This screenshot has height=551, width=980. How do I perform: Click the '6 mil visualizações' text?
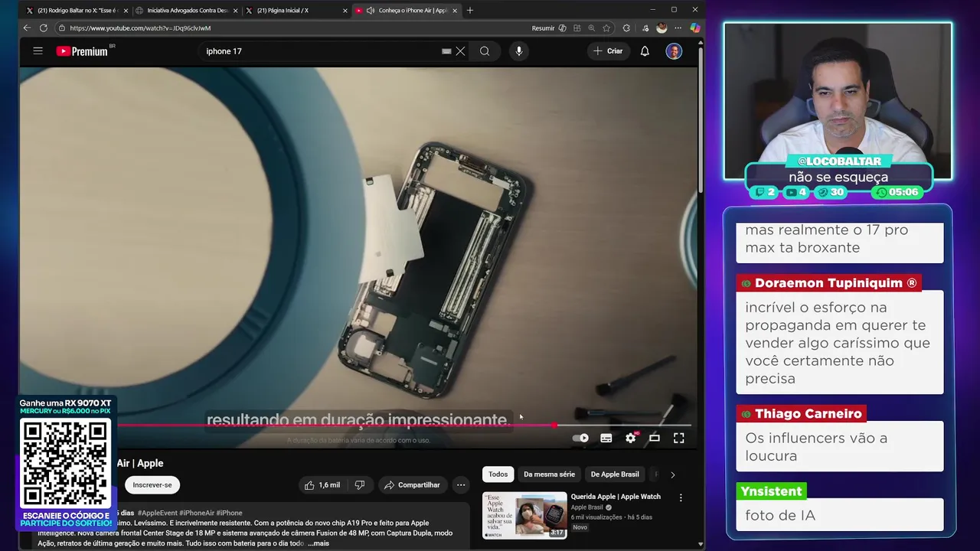click(x=596, y=517)
